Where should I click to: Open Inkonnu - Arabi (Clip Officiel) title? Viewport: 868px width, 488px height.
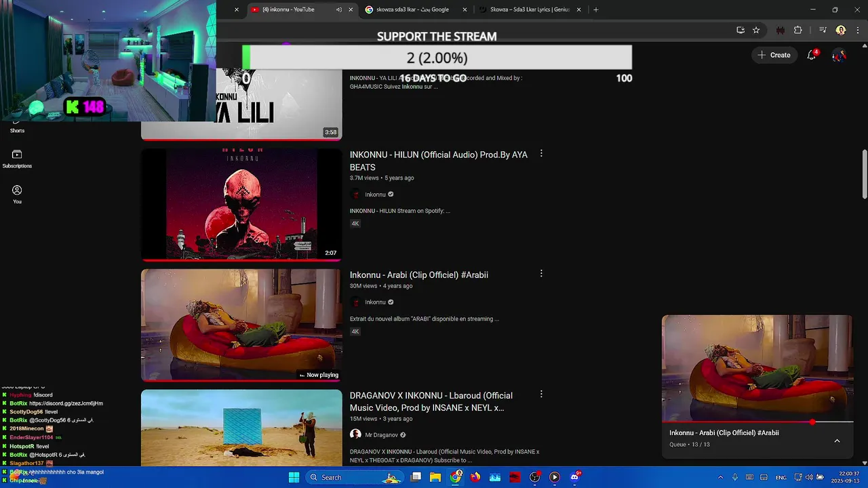point(419,274)
